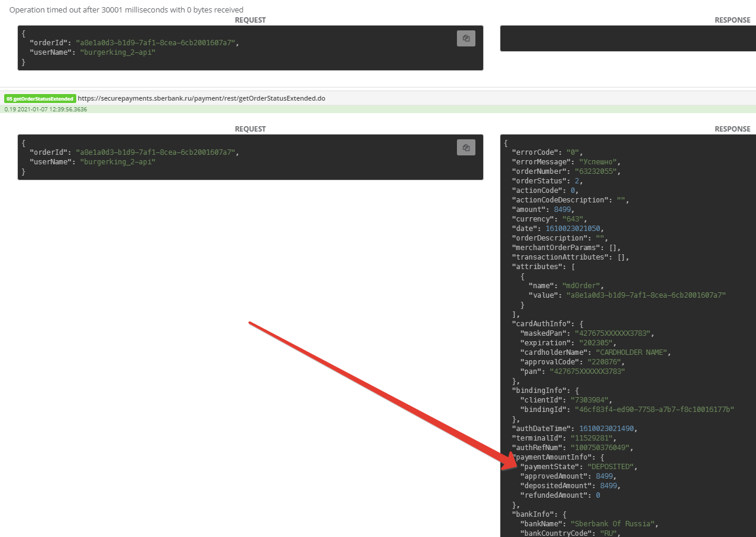Click the green 05 getOrderStatusExtended badge

pyautogui.click(x=40, y=98)
